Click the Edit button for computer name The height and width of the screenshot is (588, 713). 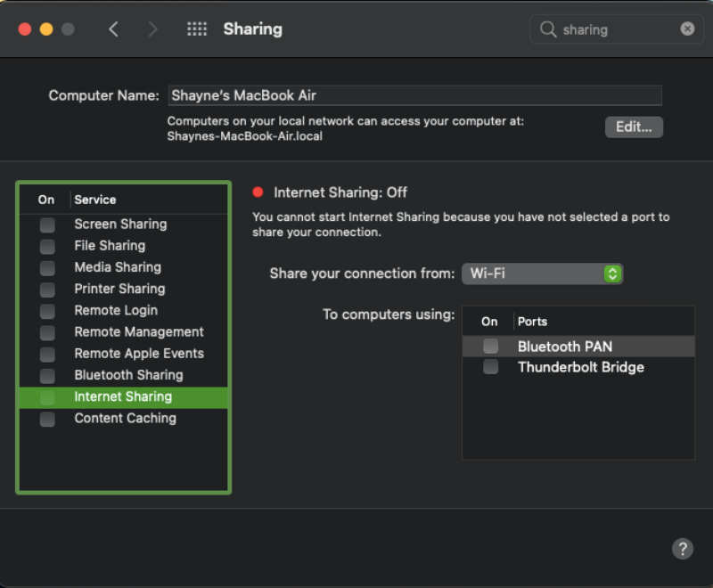point(633,127)
